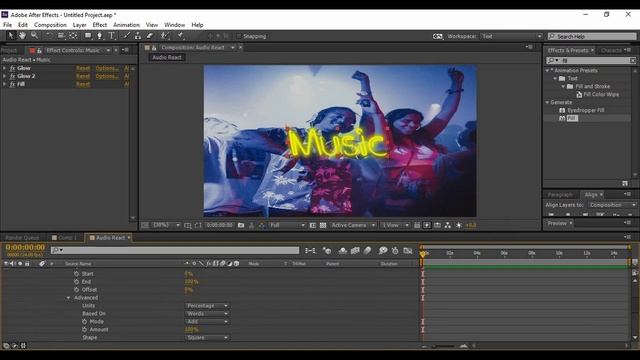Click the Audio React breadcrumb button
The width and height of the screenshot is (640, 360).
[x=167, y=58]
